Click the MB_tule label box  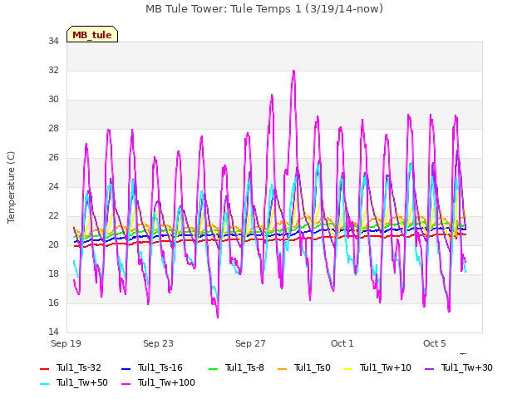(92, 34)
